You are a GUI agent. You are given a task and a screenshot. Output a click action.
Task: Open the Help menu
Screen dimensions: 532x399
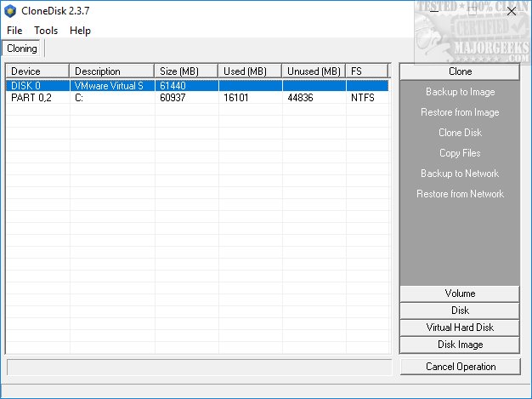click(x=80, y=31)
